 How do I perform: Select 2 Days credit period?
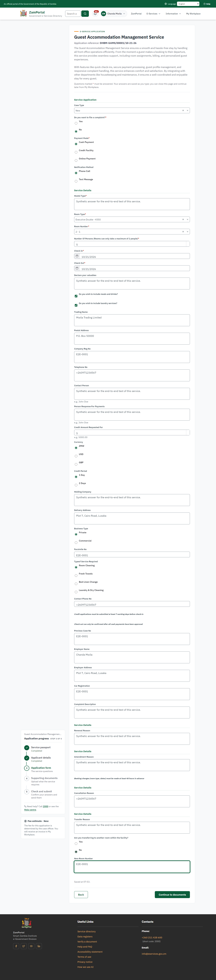coord(76,485)
